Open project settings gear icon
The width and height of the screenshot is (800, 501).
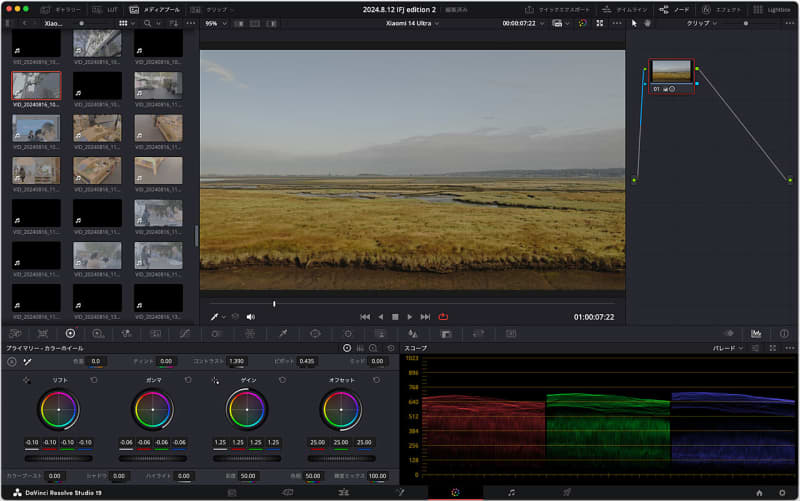[x=782, y=492]
